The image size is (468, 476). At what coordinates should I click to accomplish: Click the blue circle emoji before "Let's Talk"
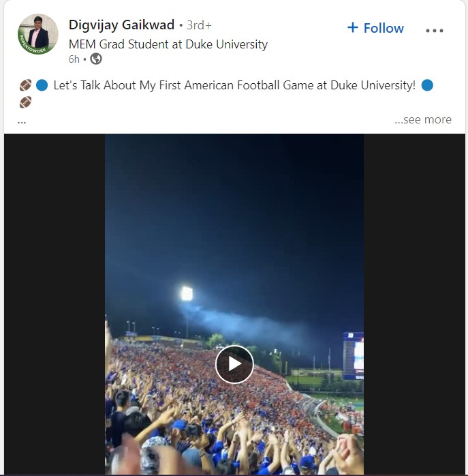pyautogui.click(x=42, y=86)
